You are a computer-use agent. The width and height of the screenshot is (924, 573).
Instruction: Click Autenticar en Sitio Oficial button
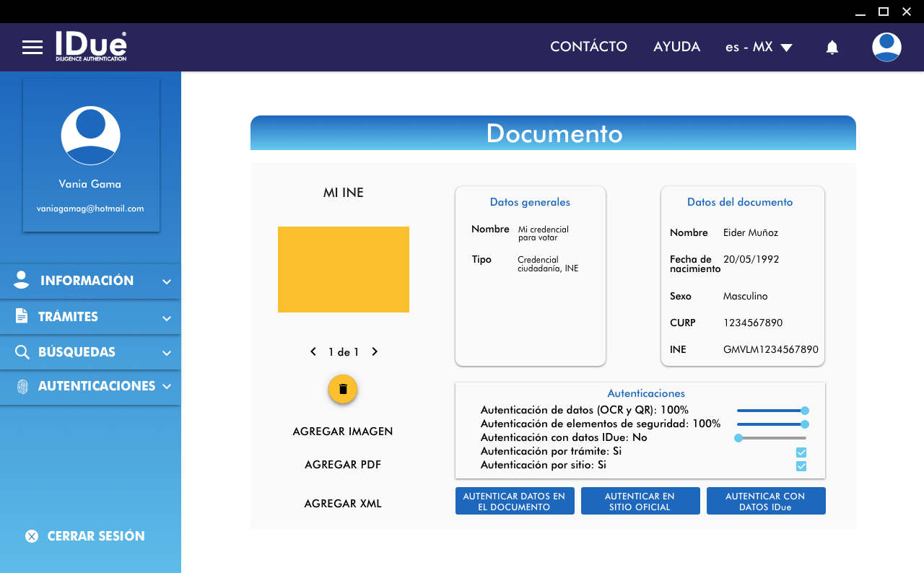pyautogui.click(x=640, y=502)
